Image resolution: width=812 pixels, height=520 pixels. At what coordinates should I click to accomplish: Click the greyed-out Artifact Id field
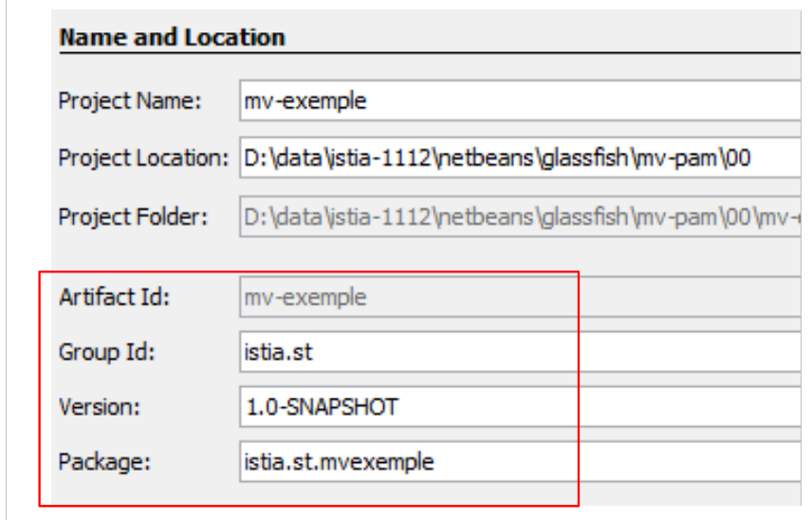point(408,297)
